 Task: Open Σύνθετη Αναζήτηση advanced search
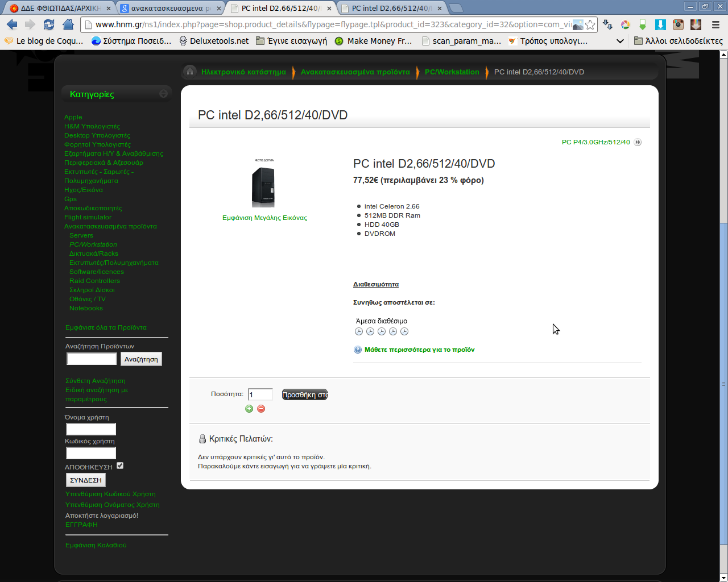point(95,381)
